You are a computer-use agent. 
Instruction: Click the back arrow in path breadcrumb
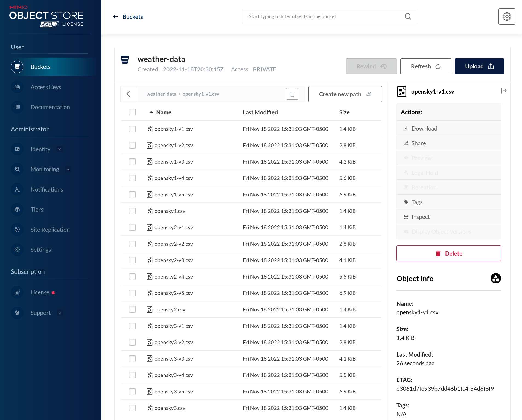point(128,94)
